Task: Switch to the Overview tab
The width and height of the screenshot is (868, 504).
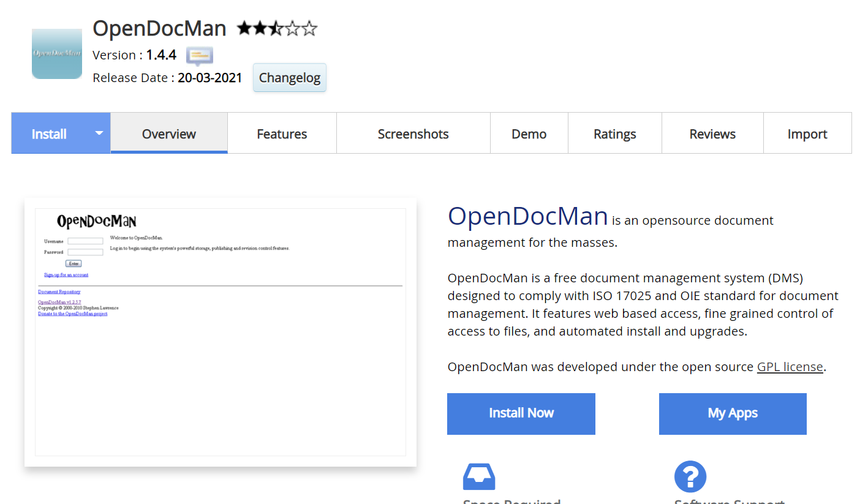Action: (x=169, y=134)
